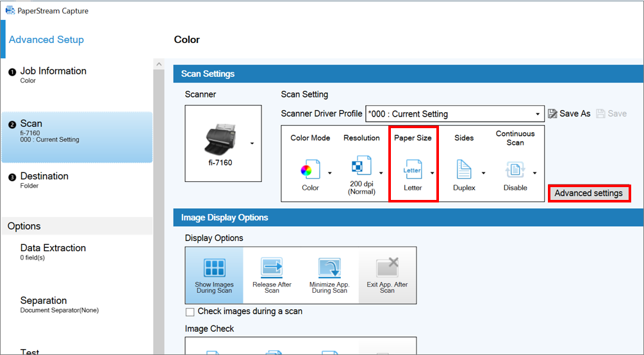This screenshot has height=355, width=644.
Task: Open the scanner selection dropdown arrow
Action: pyautogui.click(x=252, y=144)
